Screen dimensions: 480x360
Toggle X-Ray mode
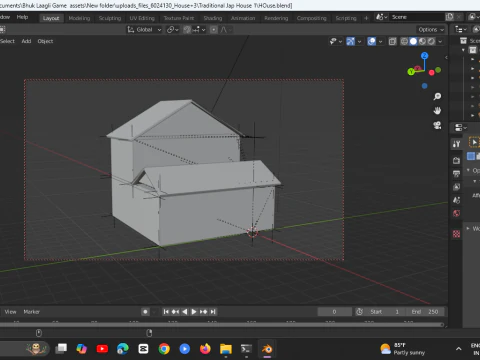pyautogui.click(x=392, y=41)
